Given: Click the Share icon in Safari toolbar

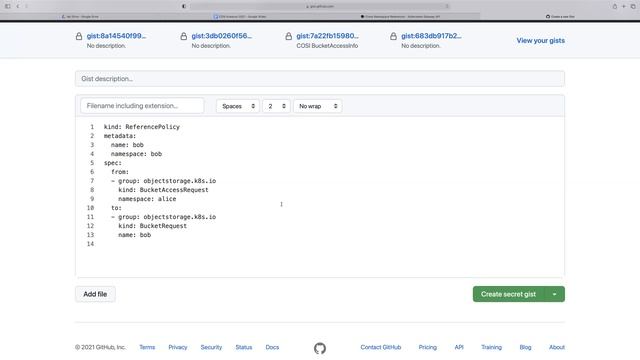Looking at the screenshot, I should click(x=615, y=6).
